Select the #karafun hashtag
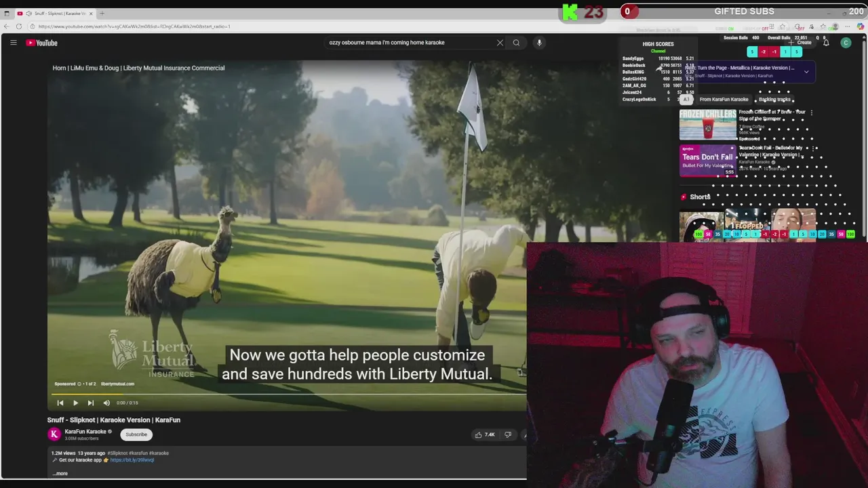The height and width of the screenshot is (488, 868). (x=139, y=453)
